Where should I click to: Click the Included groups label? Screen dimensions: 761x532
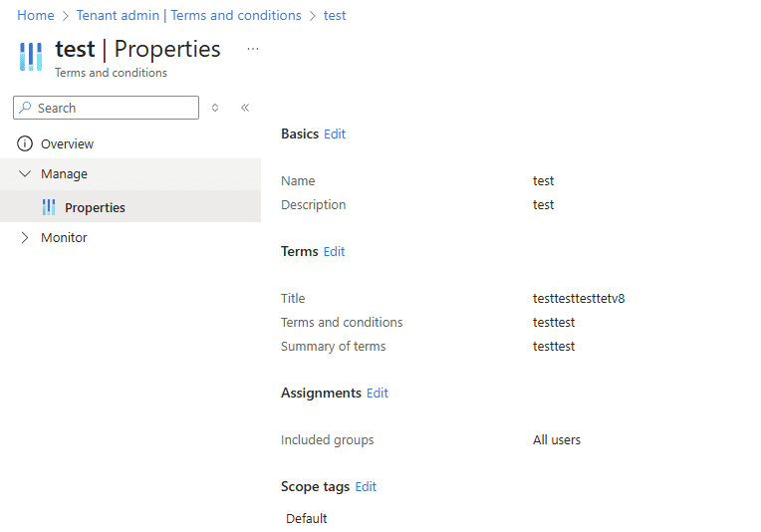click(327, 439)
